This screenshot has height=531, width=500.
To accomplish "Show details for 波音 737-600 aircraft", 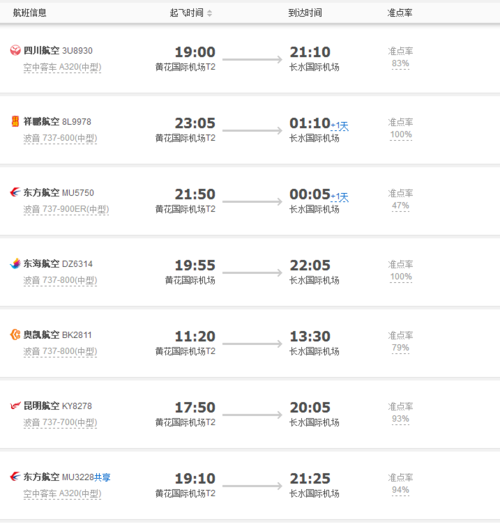I will click(60, 138).
